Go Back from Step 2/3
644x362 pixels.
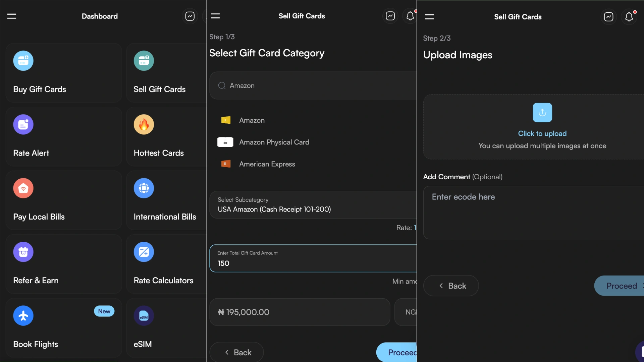point(451,286)
